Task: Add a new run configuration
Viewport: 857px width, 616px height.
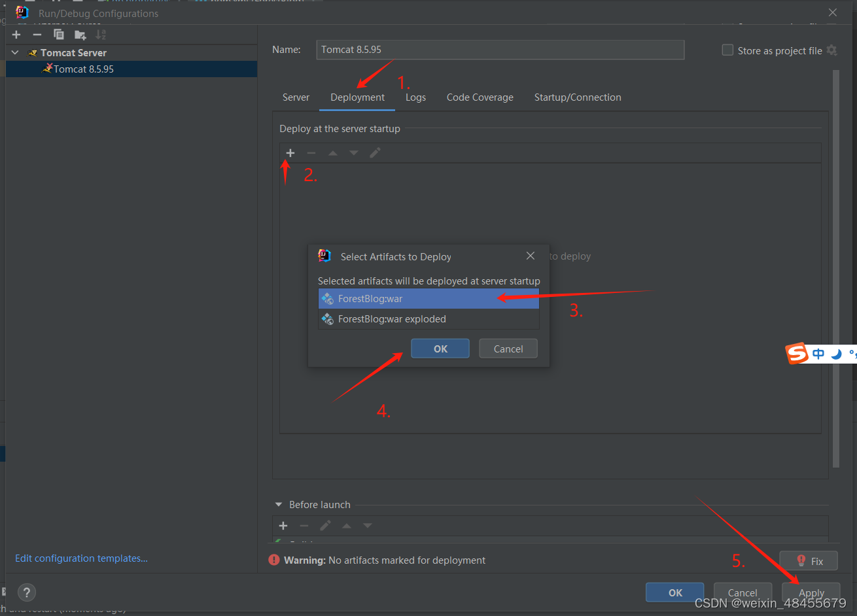Action: click(16, 34)
